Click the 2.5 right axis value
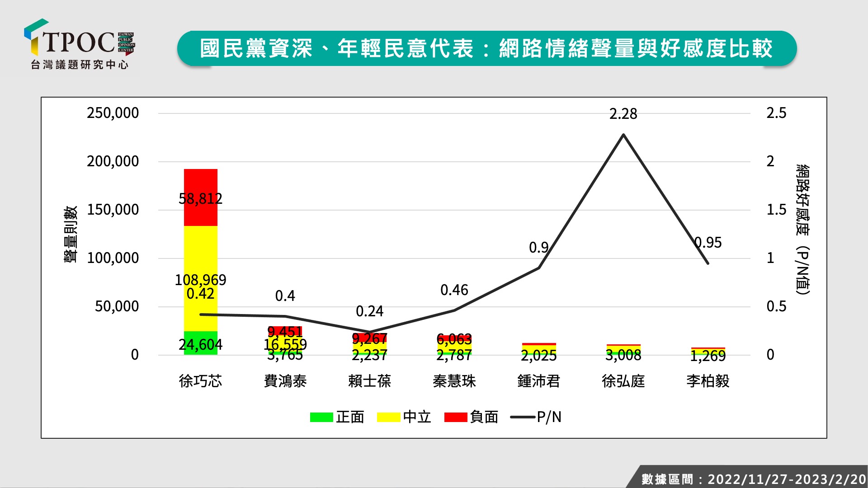Viewport: 868px width, 488px height. [x=777, y=113]
